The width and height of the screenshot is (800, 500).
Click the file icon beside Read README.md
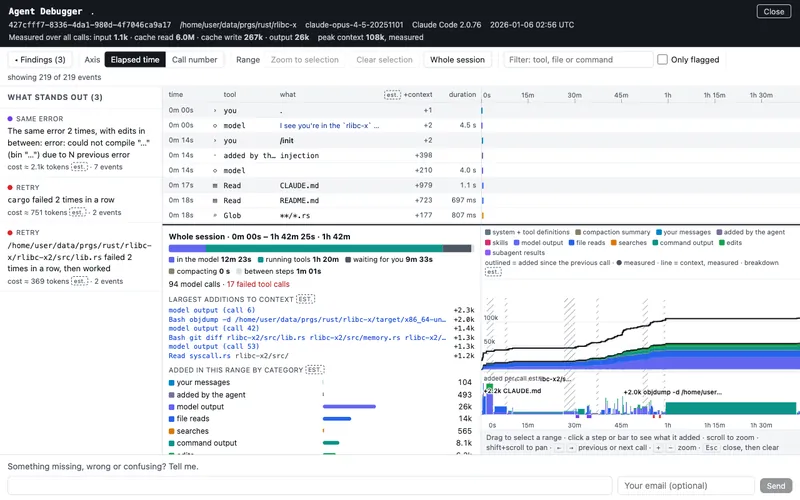[x=215, y=201]
